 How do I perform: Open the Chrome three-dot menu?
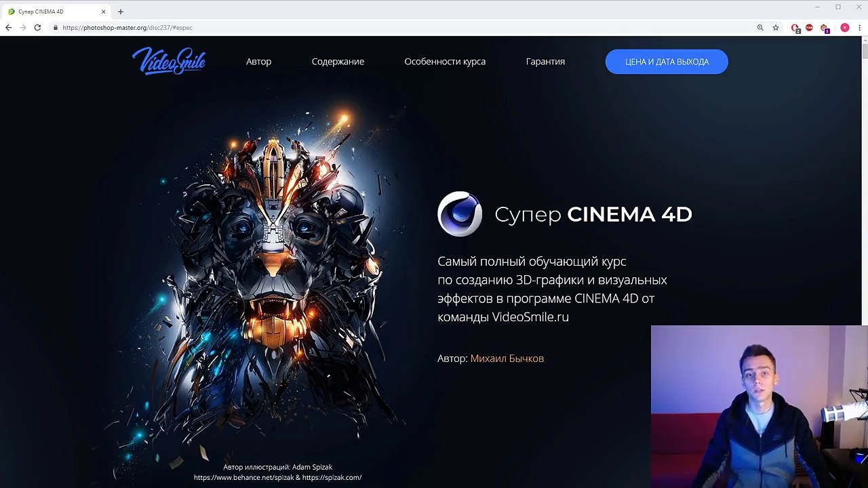(x=859, y=28)
